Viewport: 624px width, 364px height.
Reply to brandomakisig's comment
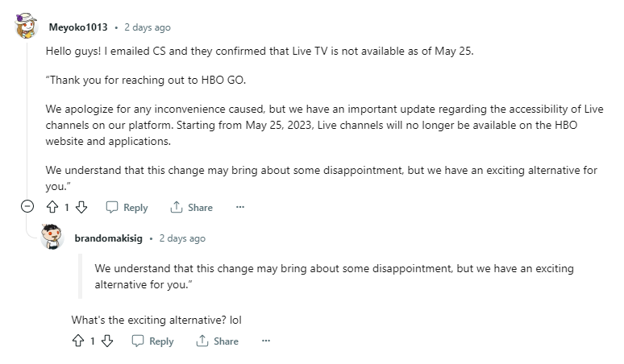[x=153, y=341]
